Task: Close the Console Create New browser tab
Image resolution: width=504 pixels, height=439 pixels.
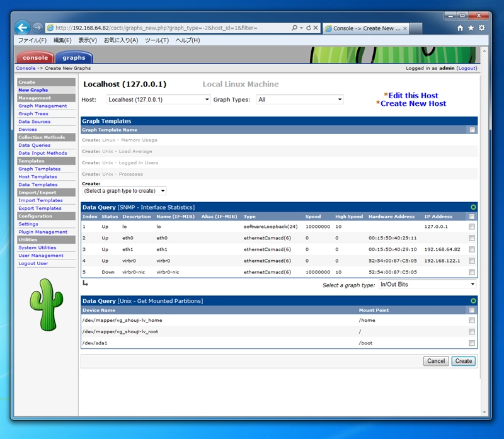Action: [405, 28]
